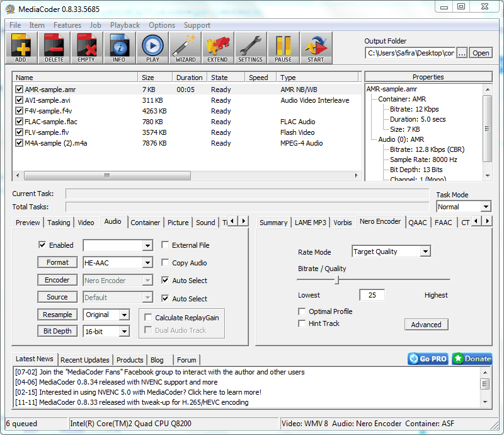504x435 pixels.
Task: Click the file list horizontal scrollbar thumb
Action: click(107, 175)
